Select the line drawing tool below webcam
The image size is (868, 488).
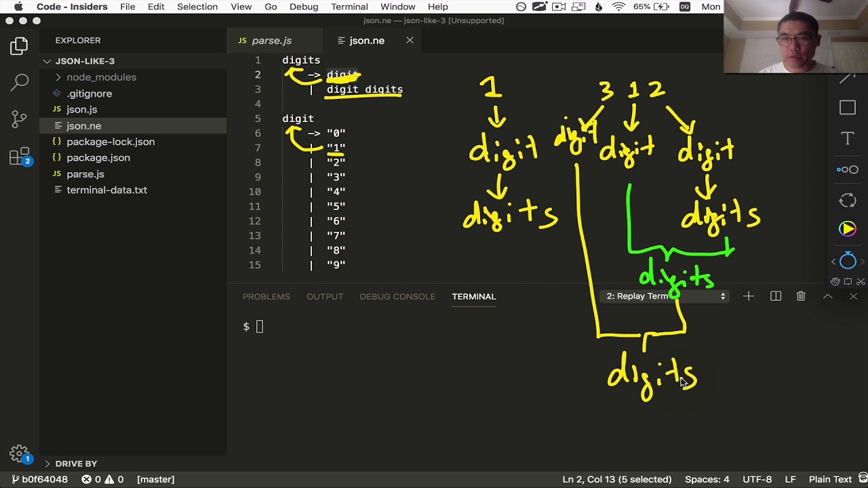(848, 79)
